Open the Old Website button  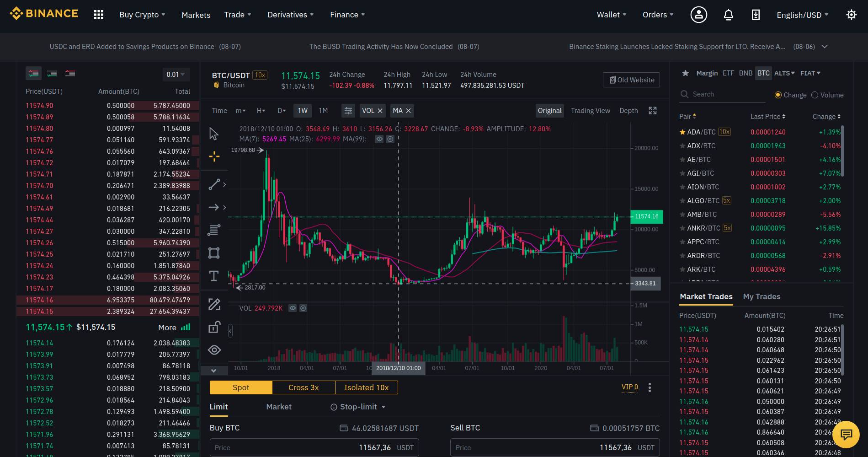(631, 80)
